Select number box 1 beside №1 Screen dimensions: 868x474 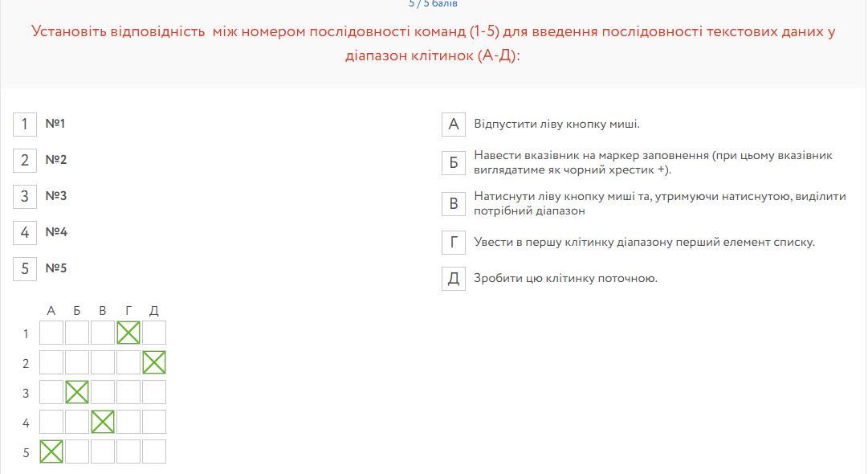click(25, 124)
